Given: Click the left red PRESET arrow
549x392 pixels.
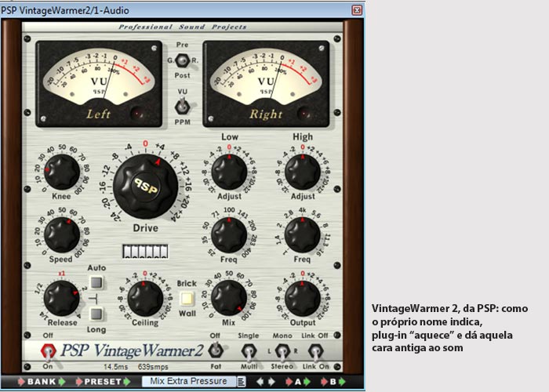Looking at the screenshot, I should point(79,382).
